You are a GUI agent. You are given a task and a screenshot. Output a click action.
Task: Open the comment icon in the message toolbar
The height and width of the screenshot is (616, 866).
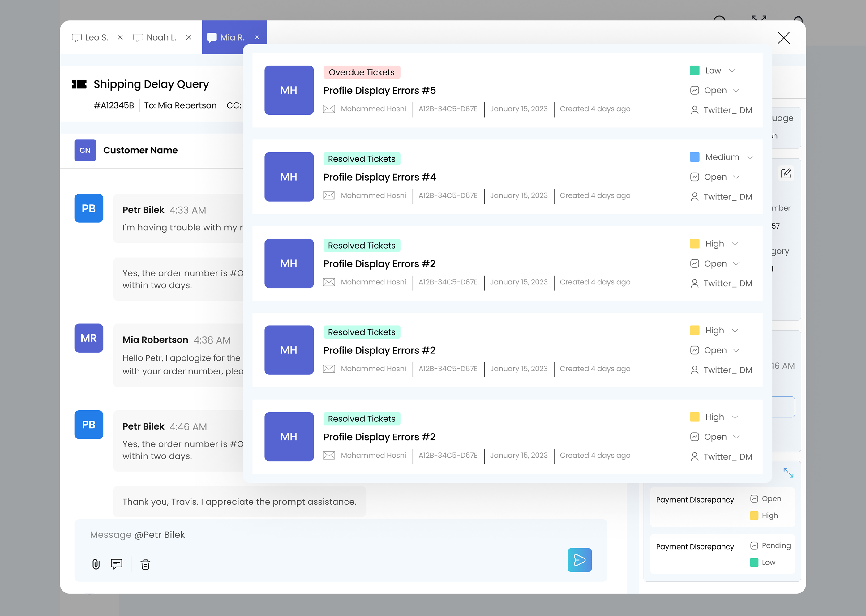pos(117,564)
